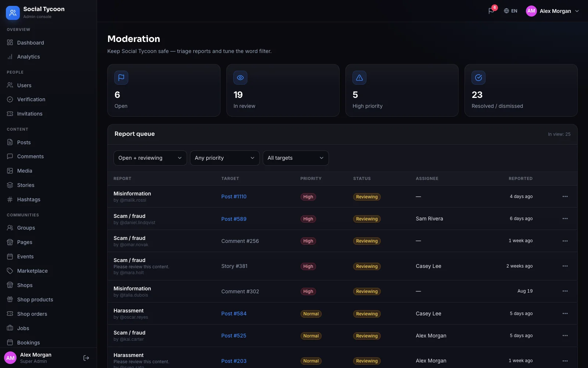Expand the Alex Morgan account menu
Image resolution: width=588 pixels, height=368 pixels.
552,11
